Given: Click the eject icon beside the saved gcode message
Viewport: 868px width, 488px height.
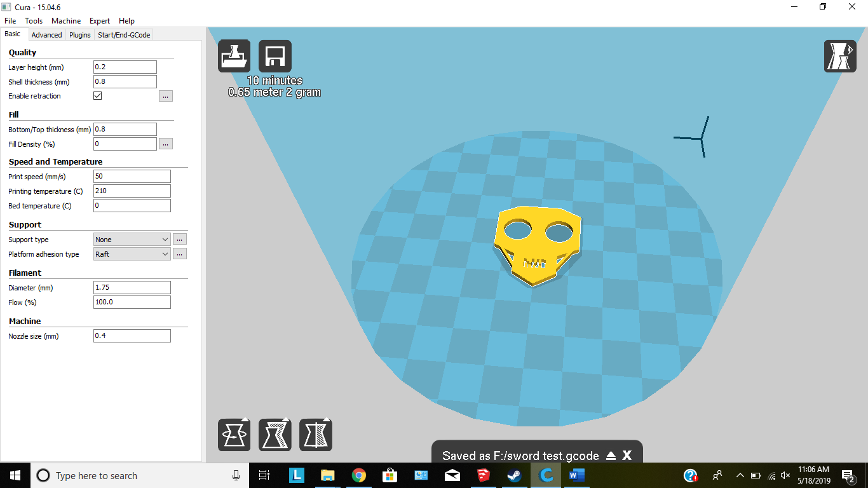Looking at the screenshot, I should (611, 455).
